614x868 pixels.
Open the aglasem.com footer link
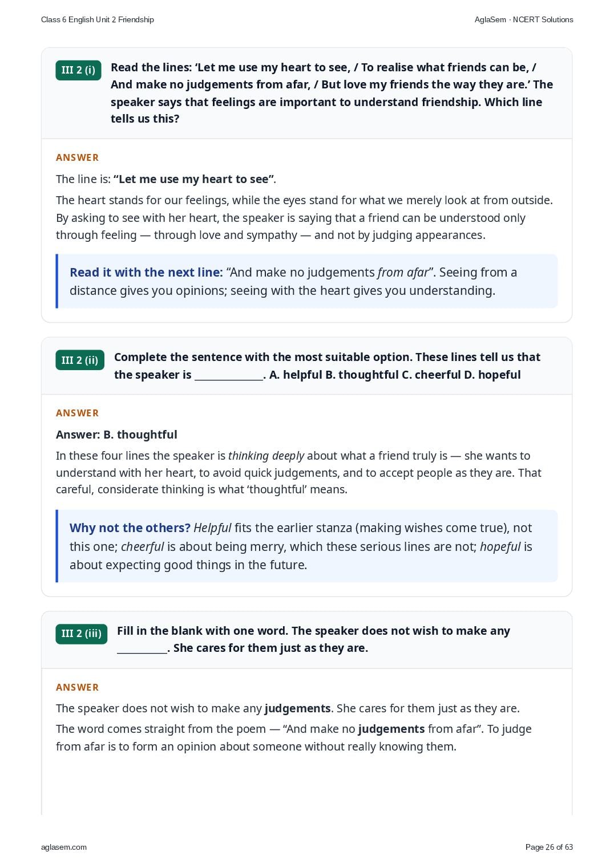pos(64,847)
